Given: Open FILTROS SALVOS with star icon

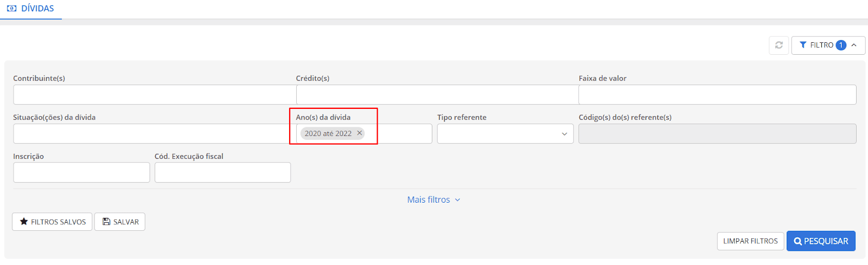Looking at the screenshot, I should coord(52,222).
